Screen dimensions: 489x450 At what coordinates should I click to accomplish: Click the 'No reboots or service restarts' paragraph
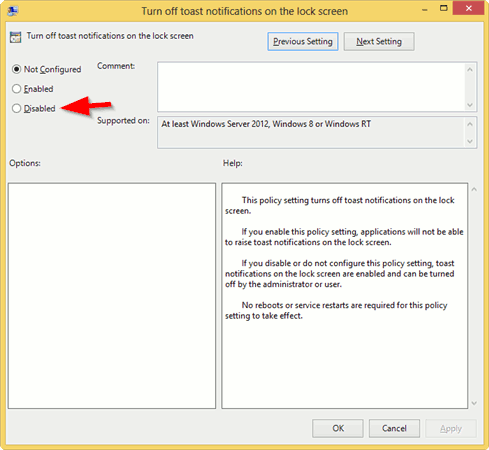pos(336,310)
